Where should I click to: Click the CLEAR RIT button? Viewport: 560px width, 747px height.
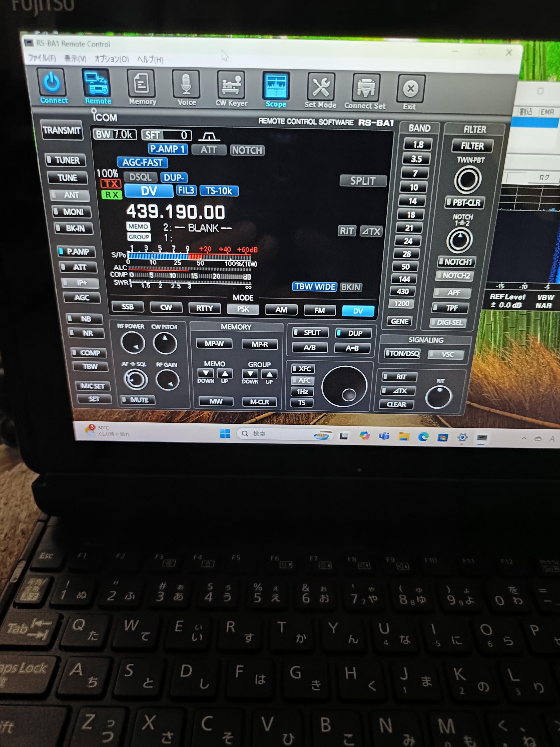click(396, 404)
